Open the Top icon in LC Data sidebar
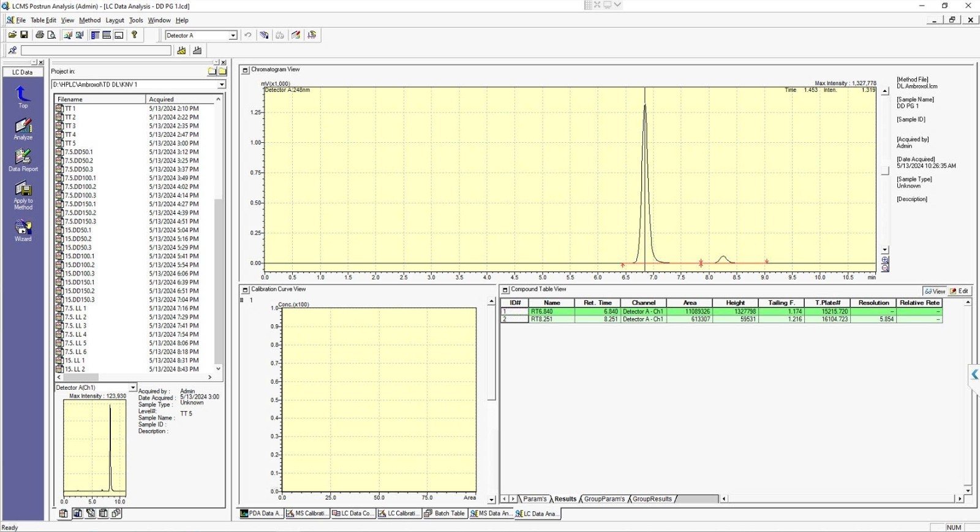This screenshot has height=532, width=980. point(23,97)
